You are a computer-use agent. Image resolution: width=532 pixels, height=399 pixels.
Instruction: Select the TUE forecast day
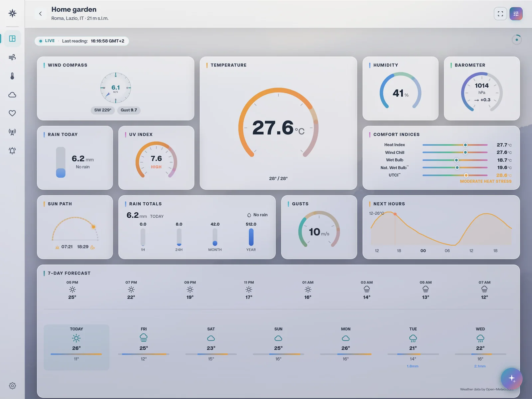[x=413, y=347]
